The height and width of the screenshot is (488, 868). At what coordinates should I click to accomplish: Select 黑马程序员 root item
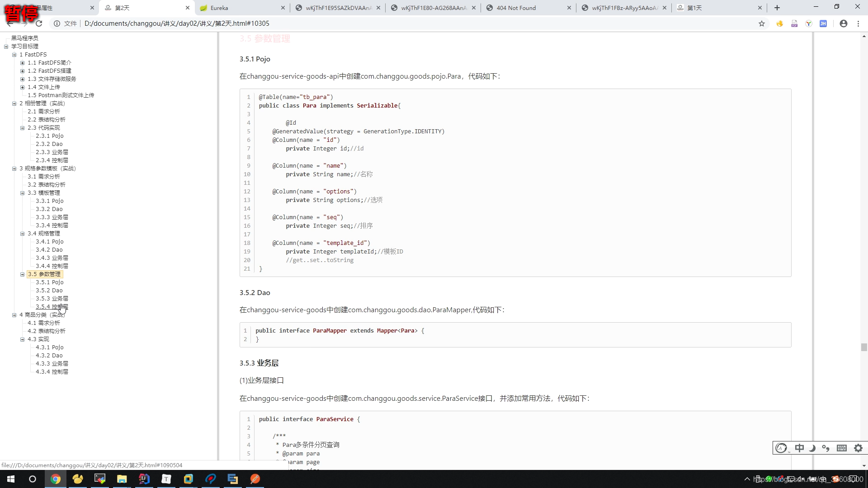point(25,38)
